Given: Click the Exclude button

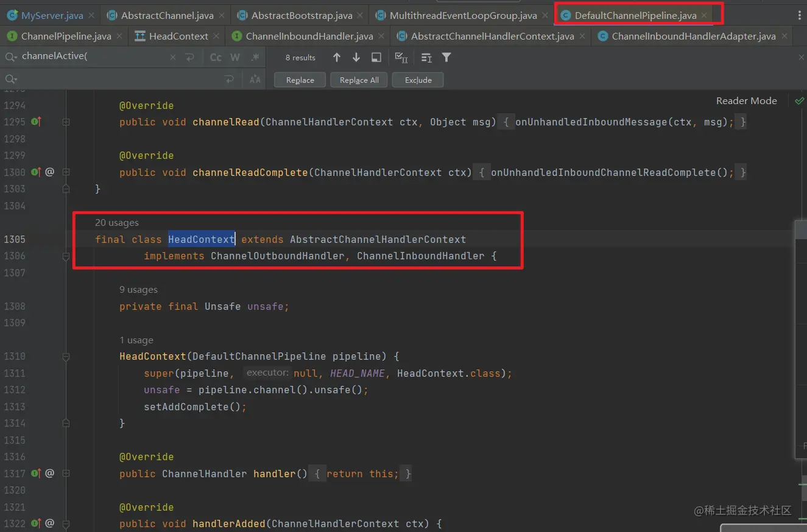Looking at the screenshot, I should (x=418, y=80).
